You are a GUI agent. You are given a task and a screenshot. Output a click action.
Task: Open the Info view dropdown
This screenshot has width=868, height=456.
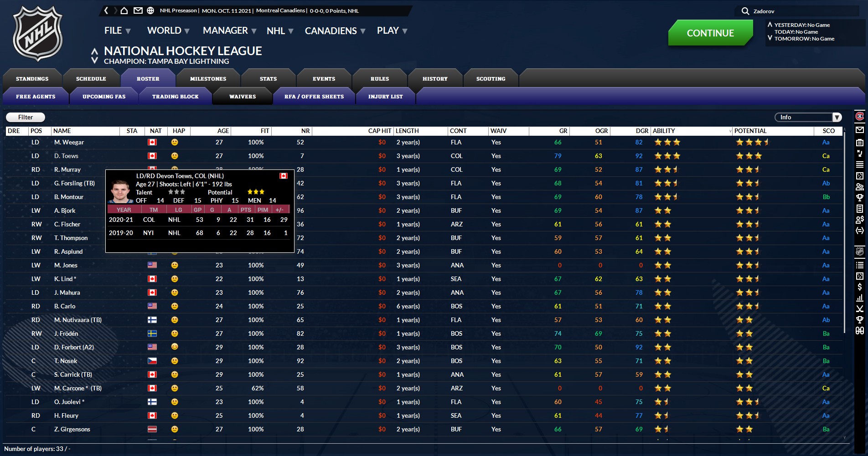point(808,117)
